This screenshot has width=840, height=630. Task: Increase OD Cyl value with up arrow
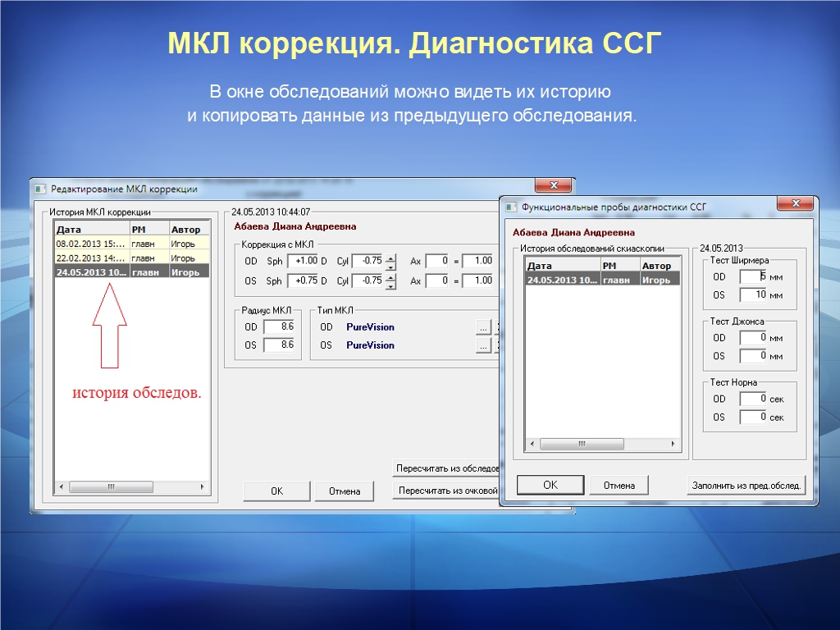390,258
